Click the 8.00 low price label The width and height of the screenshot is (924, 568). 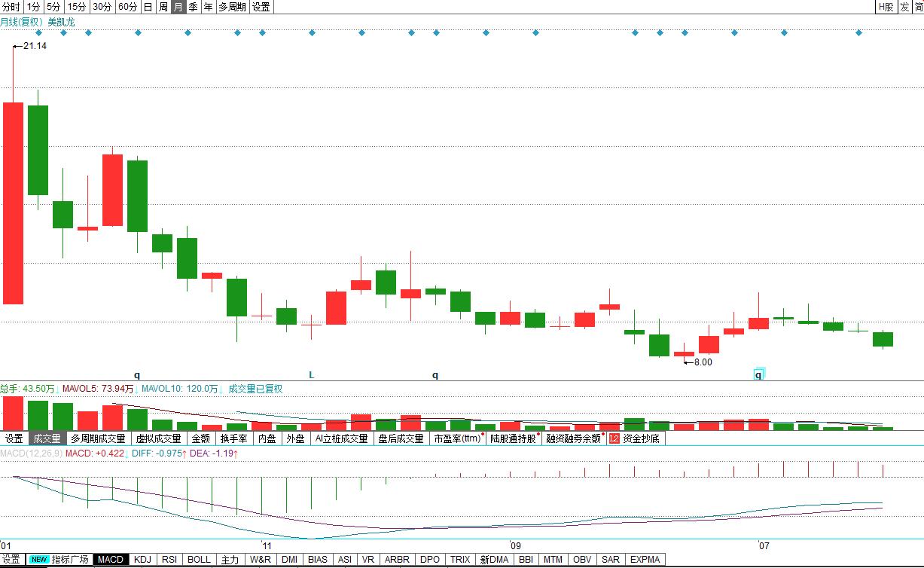[702, 362]
